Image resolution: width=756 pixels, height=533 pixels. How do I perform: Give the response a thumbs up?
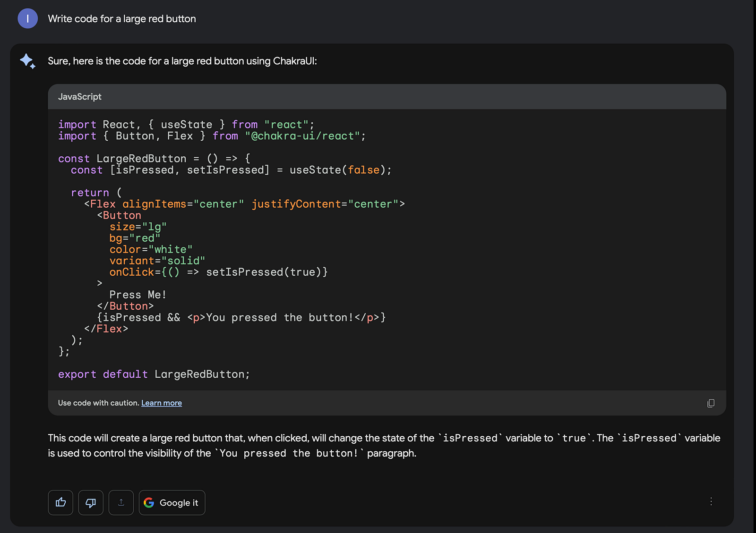60,502
